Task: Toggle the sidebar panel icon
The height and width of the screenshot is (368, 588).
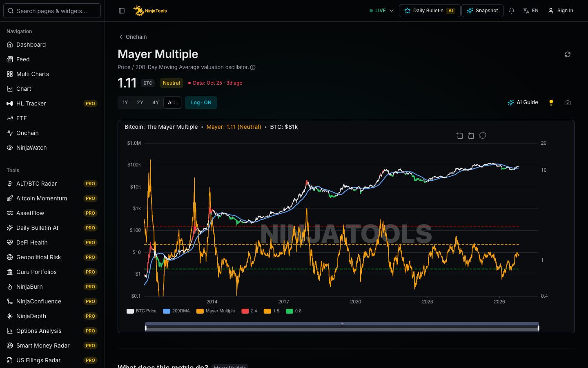Action: (122, 11)
